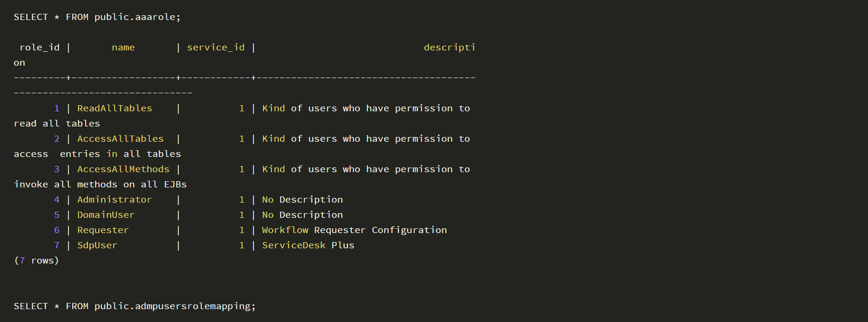Click the service_id column header
Viewport: 868px width, 322px height.
(216, 48)
